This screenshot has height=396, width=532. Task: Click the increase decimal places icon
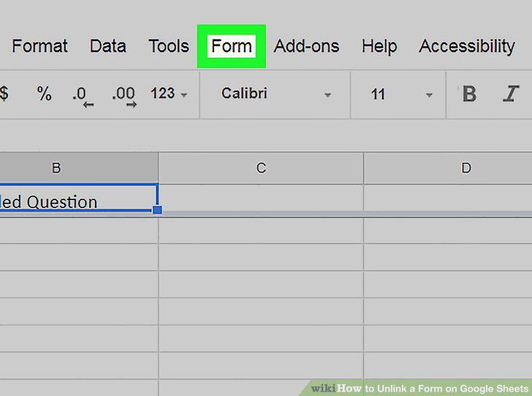(124, 96)
